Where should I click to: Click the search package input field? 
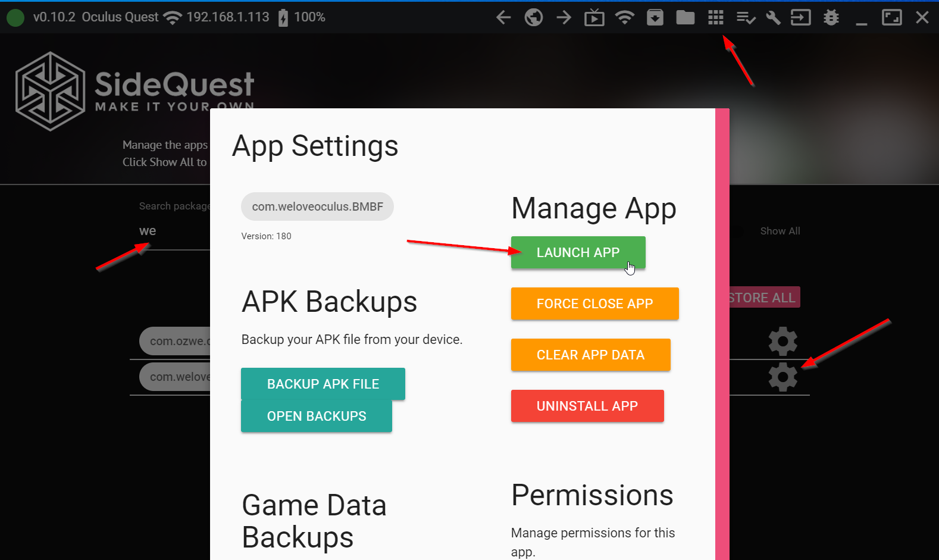(174, 231)
